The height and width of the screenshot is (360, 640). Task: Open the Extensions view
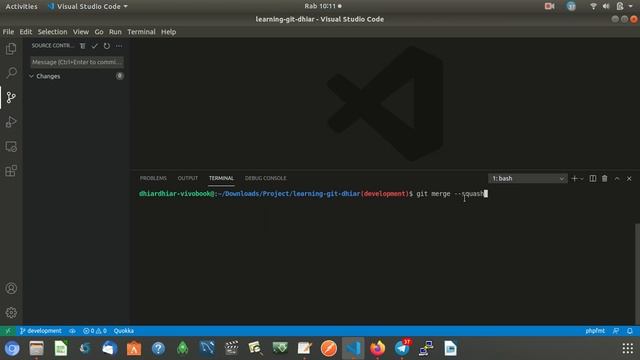pyautogui.click(x=11, y=171)
